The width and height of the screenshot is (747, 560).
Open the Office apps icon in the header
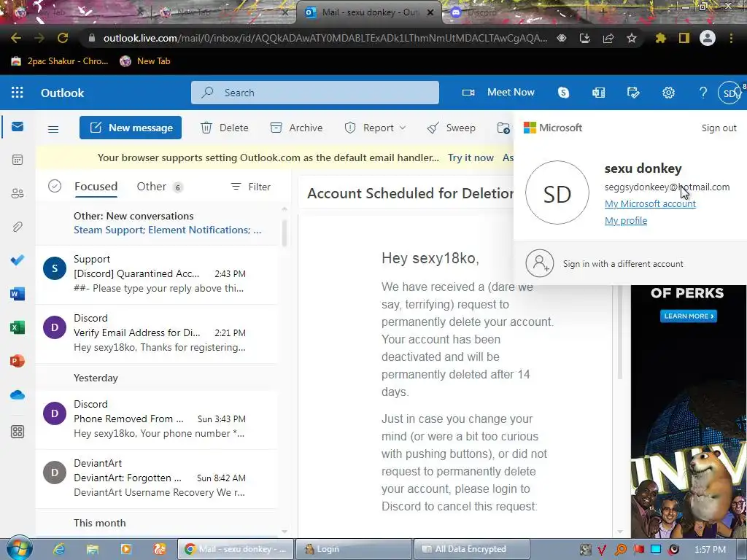point(598,93)
